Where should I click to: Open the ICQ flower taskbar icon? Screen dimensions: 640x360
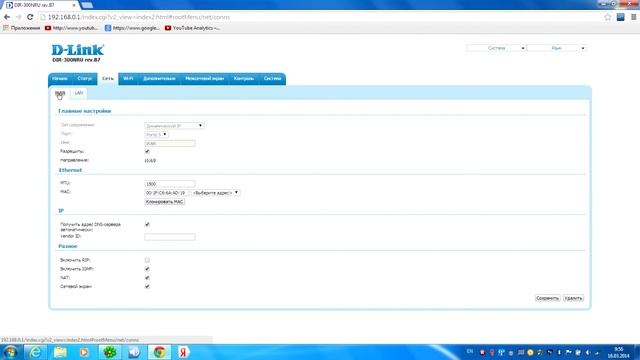coord(109,352)
